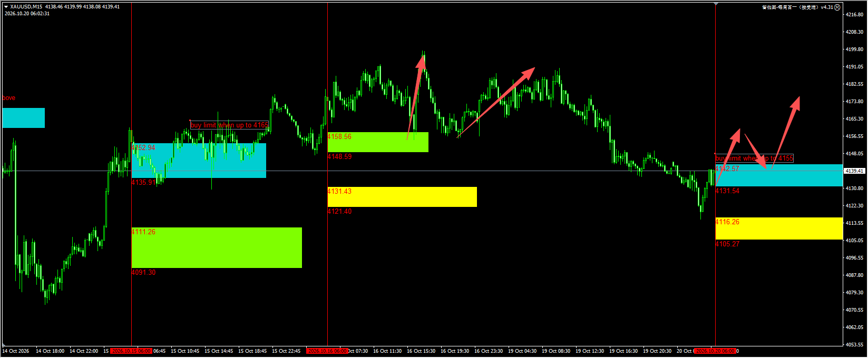
Task: Click the 'buy limit when up to 4155' label
Action: 754,158
